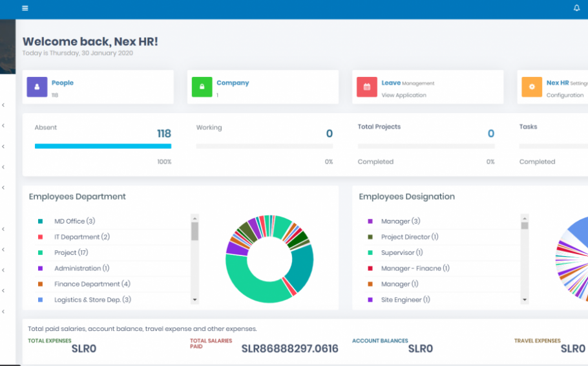Open the People link
This screenshot has width=588, height=366.
pyautogui.click(x=63, y=83)
